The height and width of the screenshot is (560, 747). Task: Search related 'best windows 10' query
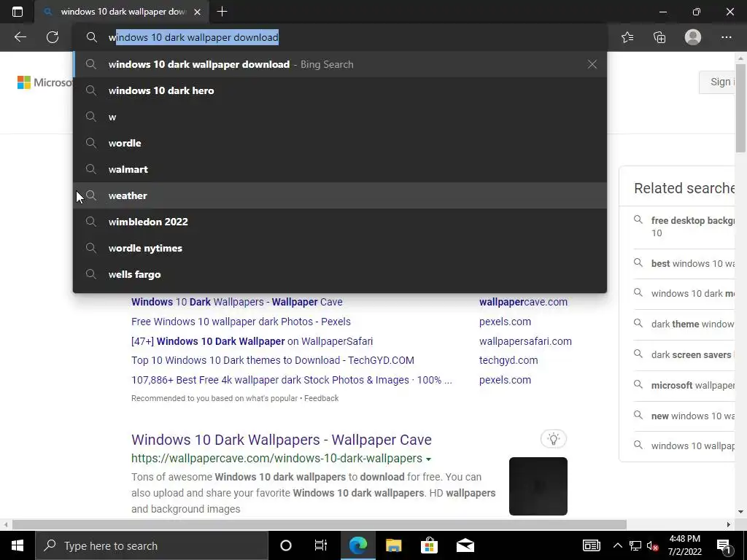click(684, 263)
